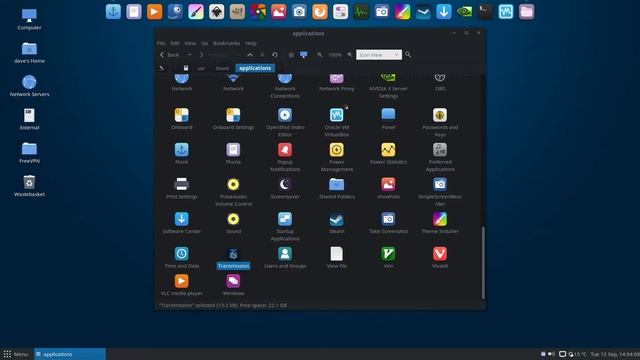Select the Print Settings launcher

pos(182,189)
